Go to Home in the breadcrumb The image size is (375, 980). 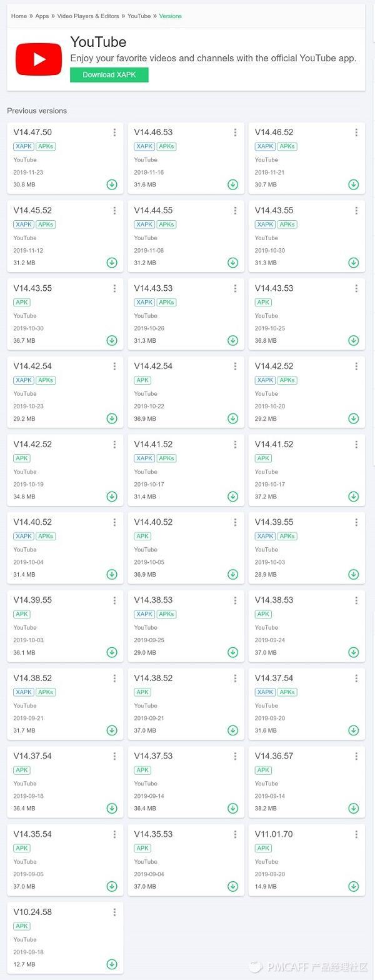(19, 16)
